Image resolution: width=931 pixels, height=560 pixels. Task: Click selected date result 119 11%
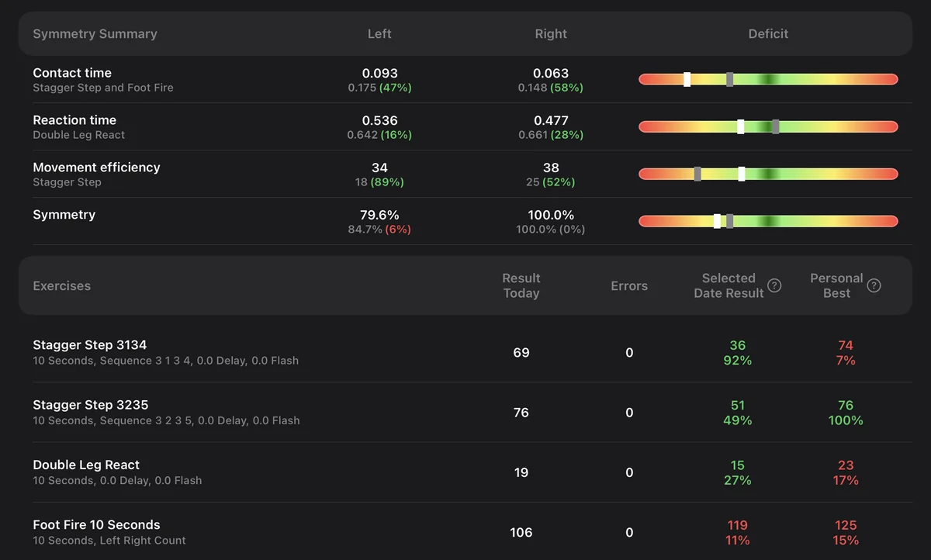(x=737, y=532)
